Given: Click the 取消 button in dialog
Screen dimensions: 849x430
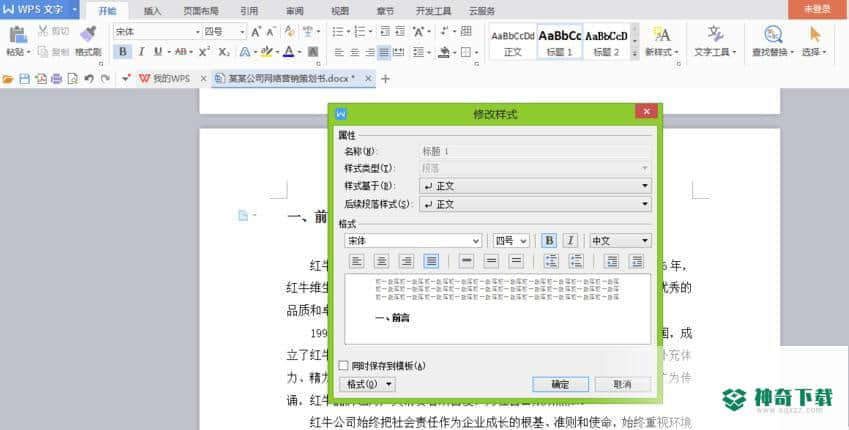Looking at the screenshot, I should click(623, 384).
